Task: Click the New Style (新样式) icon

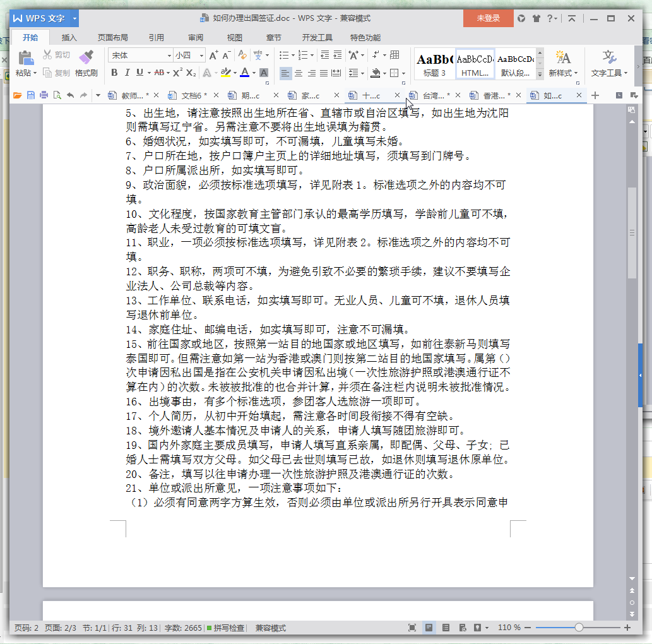Action: [563, 58]
